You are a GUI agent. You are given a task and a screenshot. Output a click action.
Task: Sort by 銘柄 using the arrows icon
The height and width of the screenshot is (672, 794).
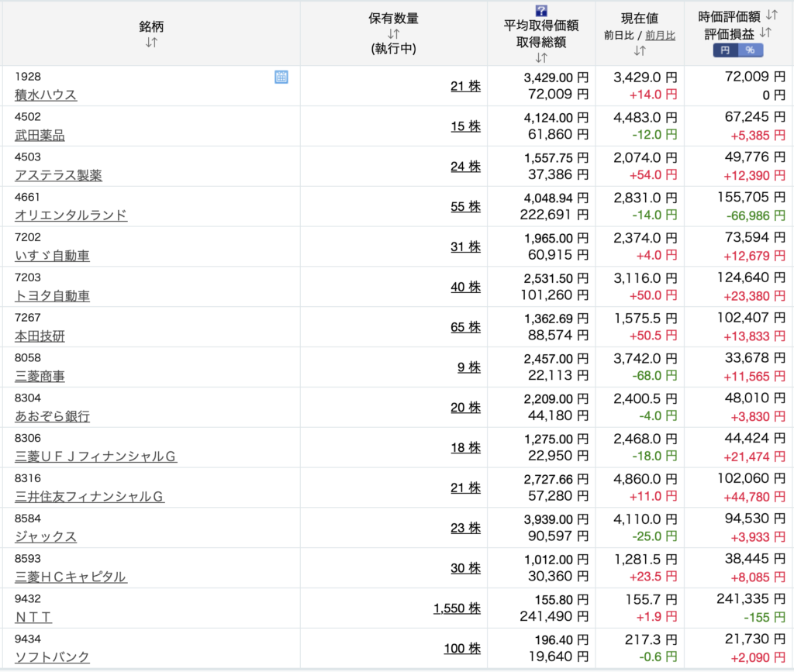coord(151,43)
